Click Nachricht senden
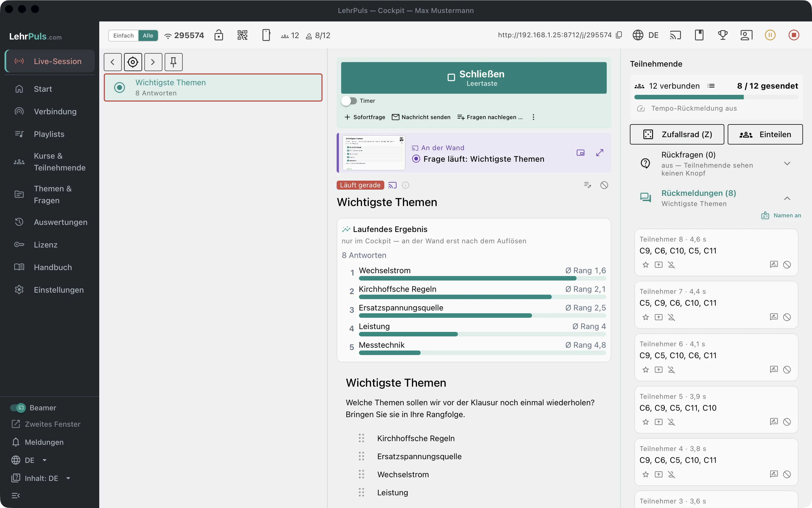This screenshot has height=508, width=812. coord(421,117)
